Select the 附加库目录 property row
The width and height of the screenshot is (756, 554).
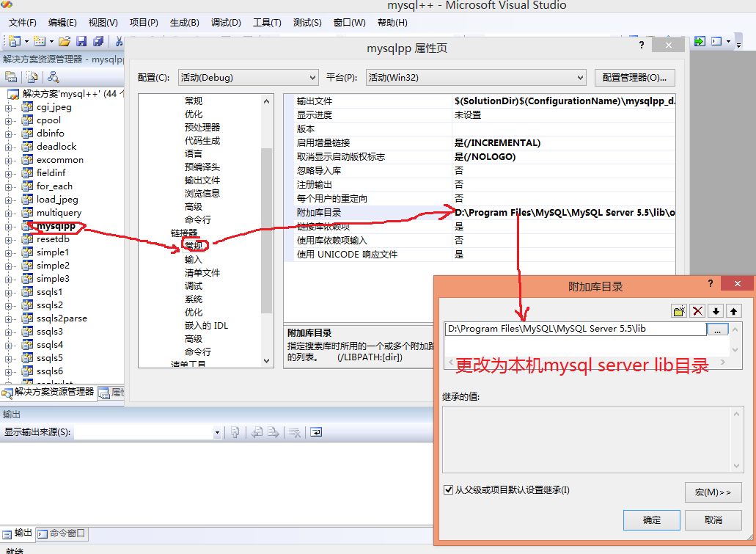(480, 213)
